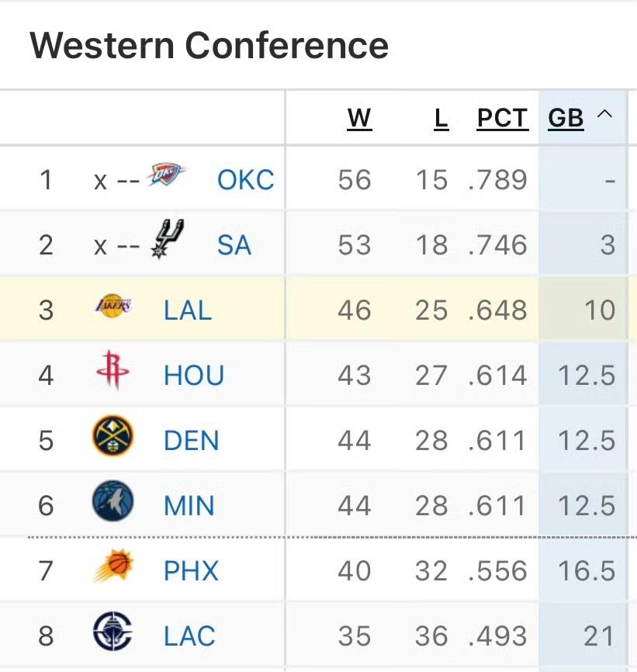Sort by the PCT column header

(x=501, y=117)
